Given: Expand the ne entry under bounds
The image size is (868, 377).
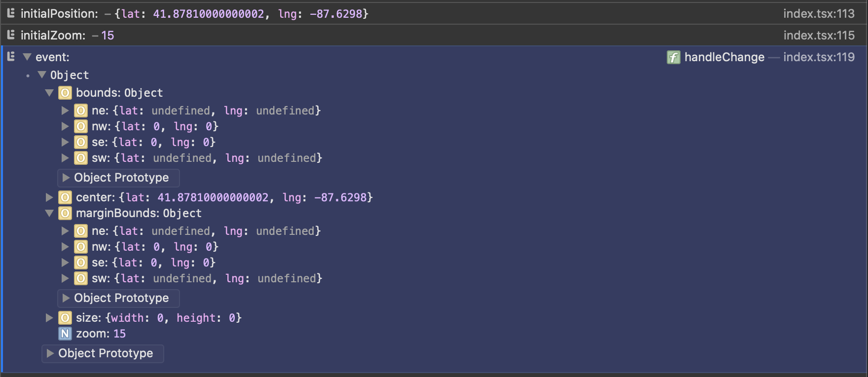Looking at the screenshot, I should click(65, 111).
